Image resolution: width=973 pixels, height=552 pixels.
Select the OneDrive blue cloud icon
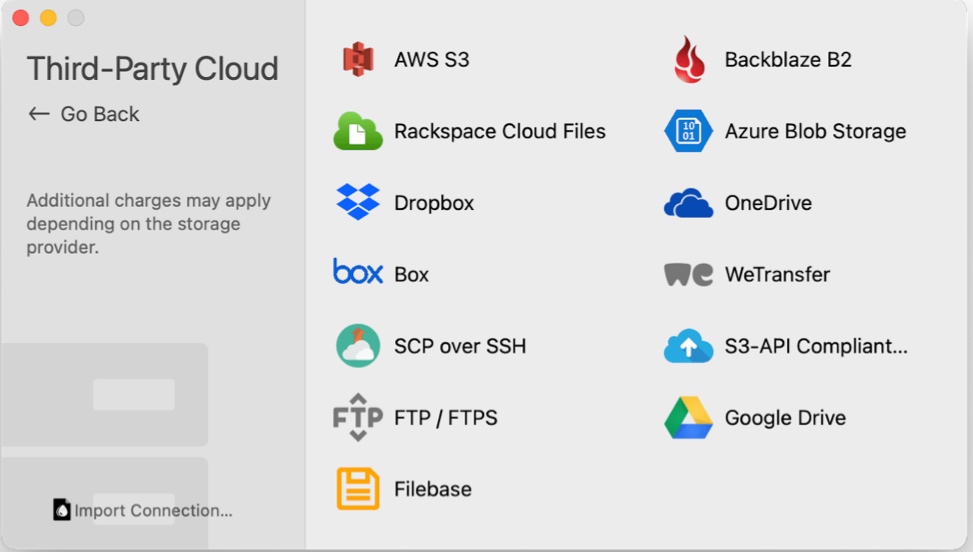[x=688, y=203]
